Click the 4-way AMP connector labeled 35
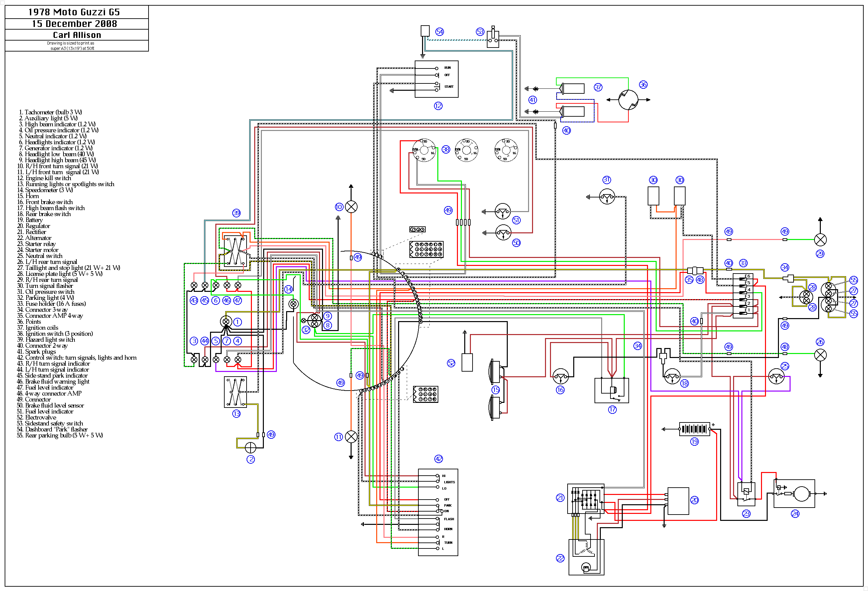Image resolution: width=868 pixels, height=591 pixels. pos(695,270)
